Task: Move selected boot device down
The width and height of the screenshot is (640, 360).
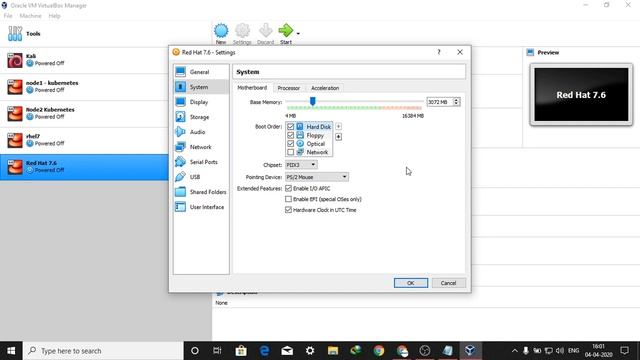Action: click(338, 137)
